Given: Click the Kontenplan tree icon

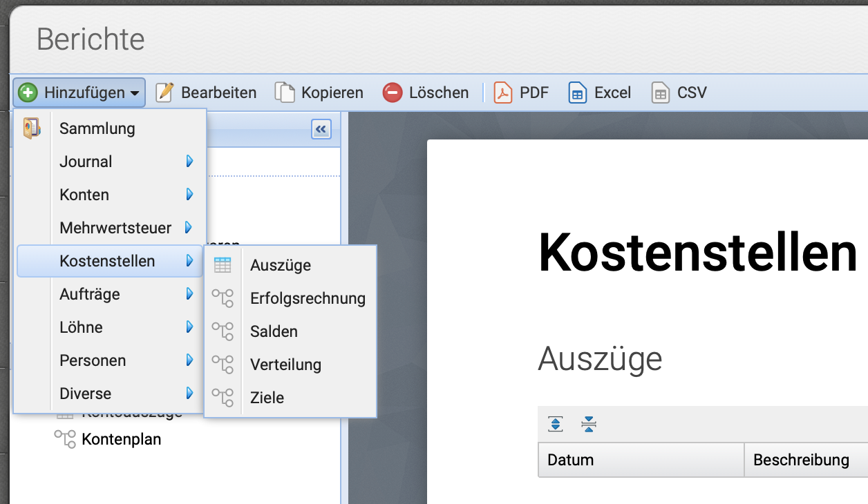Looking at the screenshot, I should [65, 439].
